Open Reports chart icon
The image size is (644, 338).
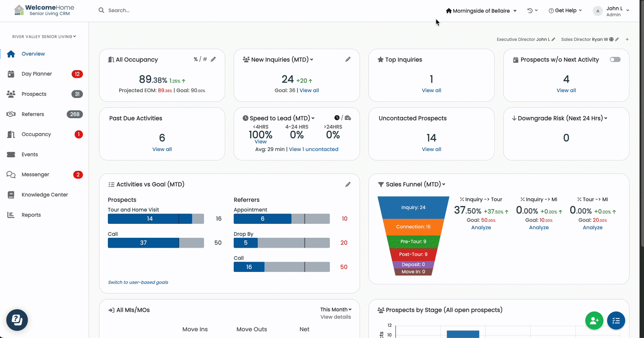pos(11,215)
